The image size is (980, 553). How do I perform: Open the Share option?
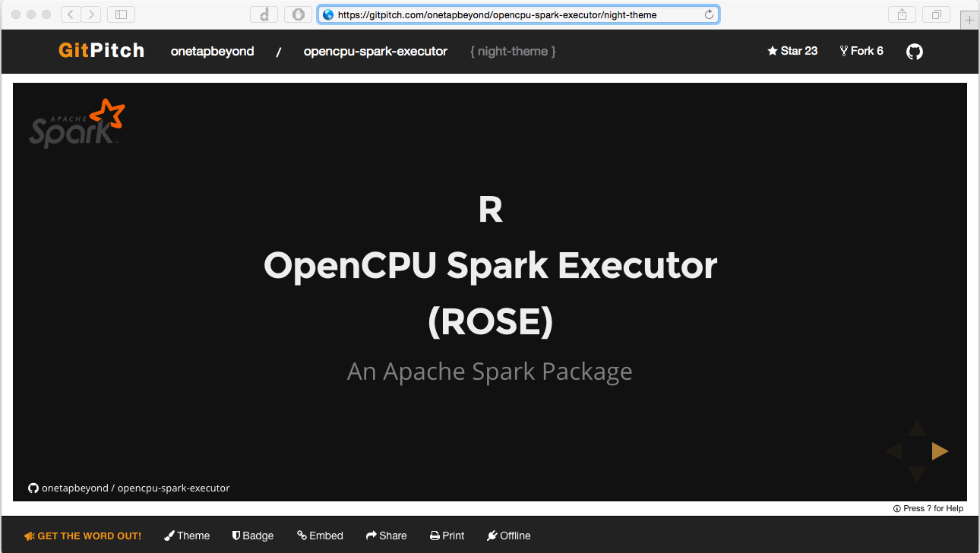point(386,536)
